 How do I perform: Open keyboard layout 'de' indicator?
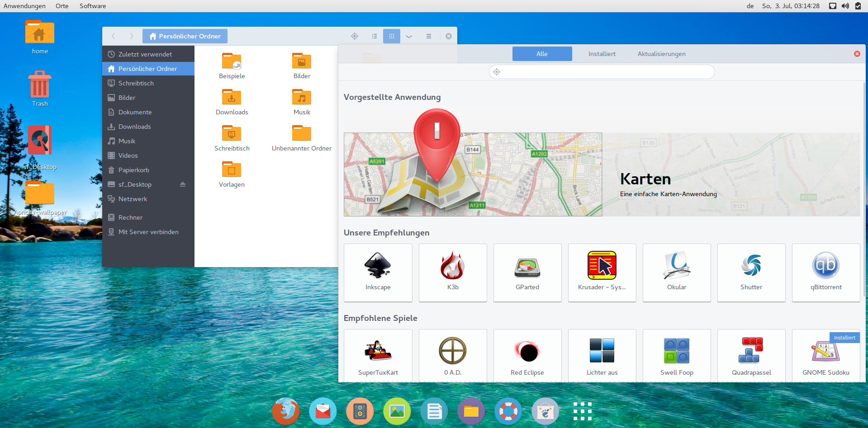tap(750, 6)
